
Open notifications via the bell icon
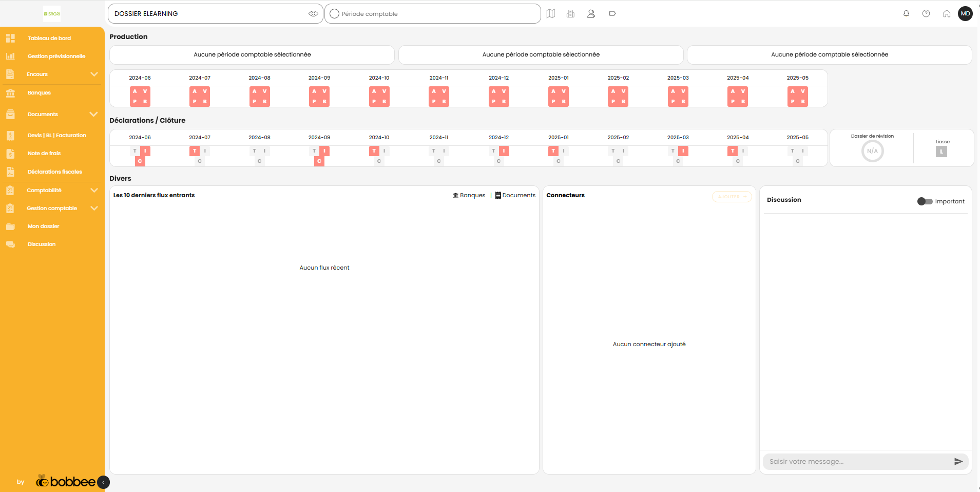(906, 13)
